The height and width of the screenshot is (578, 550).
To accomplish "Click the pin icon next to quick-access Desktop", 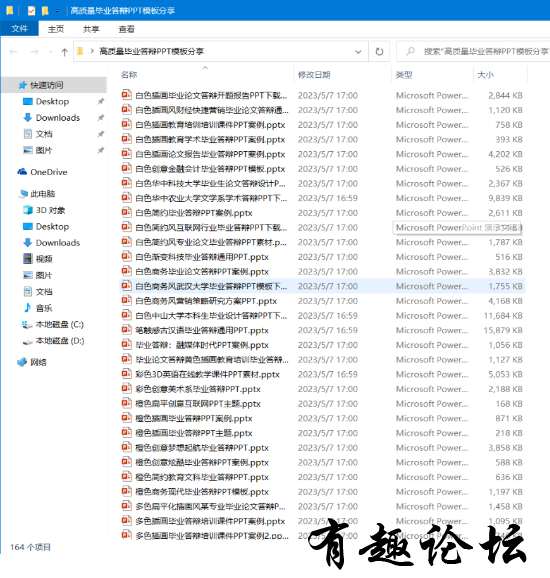I will (x=101, y=101).
